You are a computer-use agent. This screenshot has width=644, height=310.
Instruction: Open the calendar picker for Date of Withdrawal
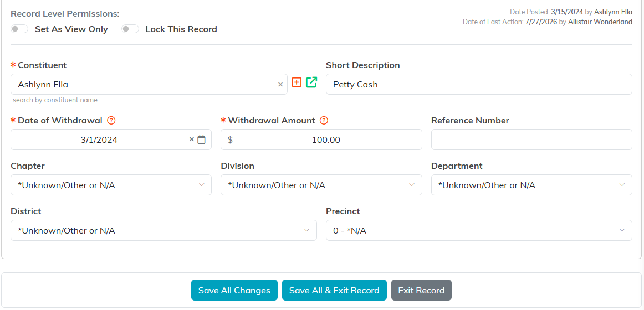201,140
